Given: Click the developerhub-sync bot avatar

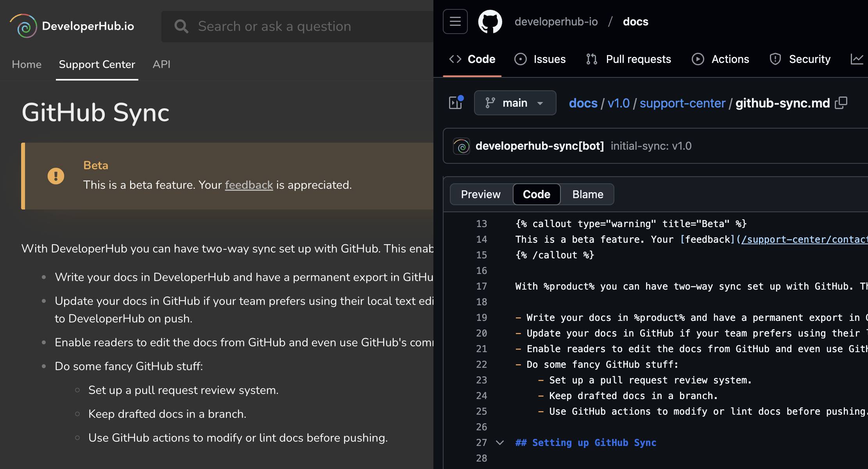Looking at the screenshot, I should tap(462, 146).
